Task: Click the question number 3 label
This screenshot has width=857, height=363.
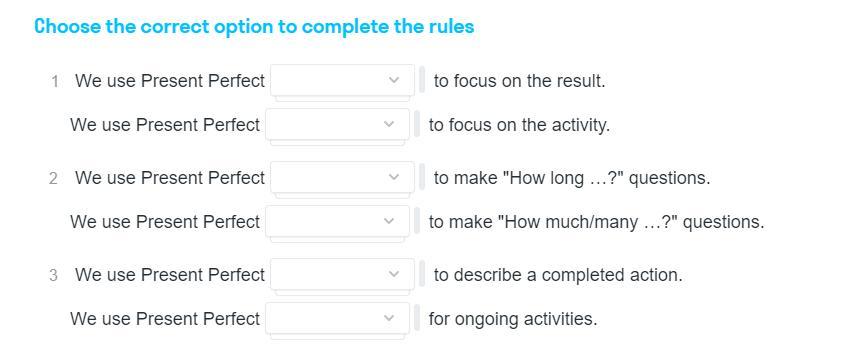Action: pyautogui.click(x=53, y=276)
